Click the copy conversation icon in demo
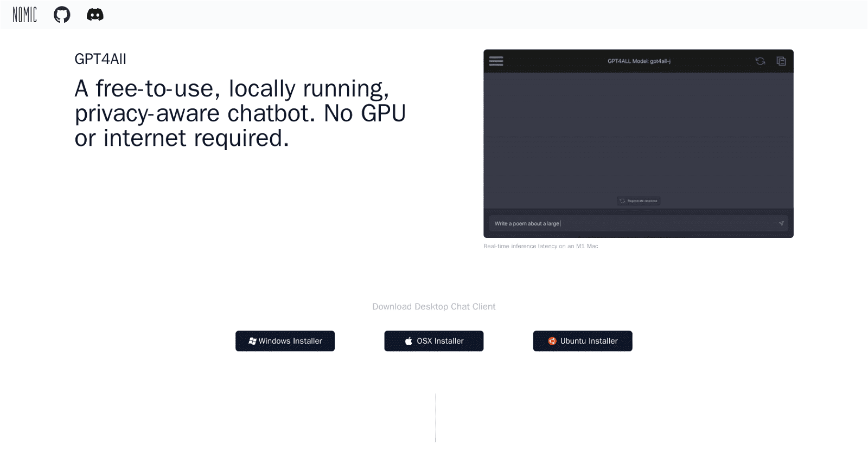The image size is (868, 452). (x=781, y=61)
